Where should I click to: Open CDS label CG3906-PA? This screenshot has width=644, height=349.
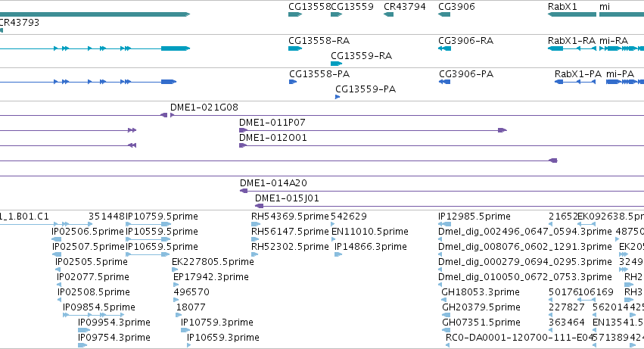[x=466, y=74]
